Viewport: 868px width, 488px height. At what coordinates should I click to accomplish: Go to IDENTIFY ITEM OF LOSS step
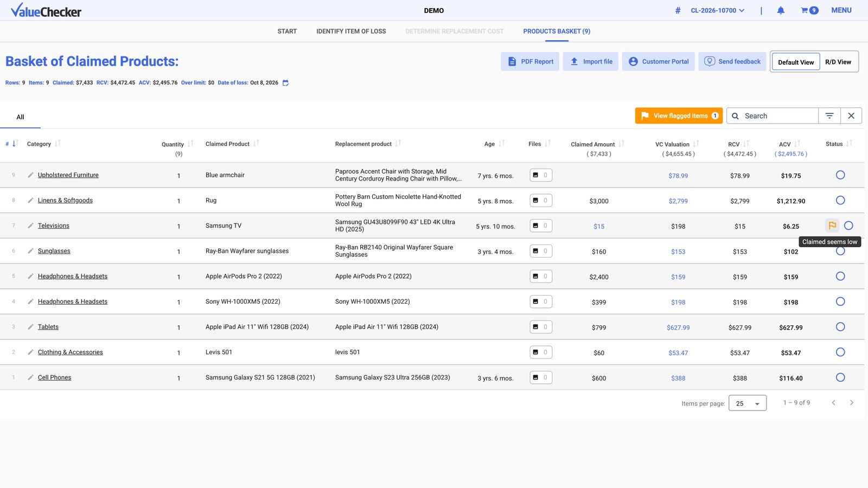351,31
